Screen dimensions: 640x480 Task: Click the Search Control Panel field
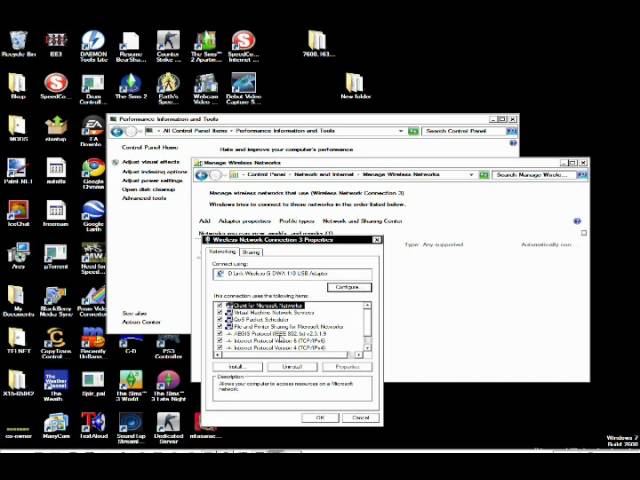click(464, 131)
